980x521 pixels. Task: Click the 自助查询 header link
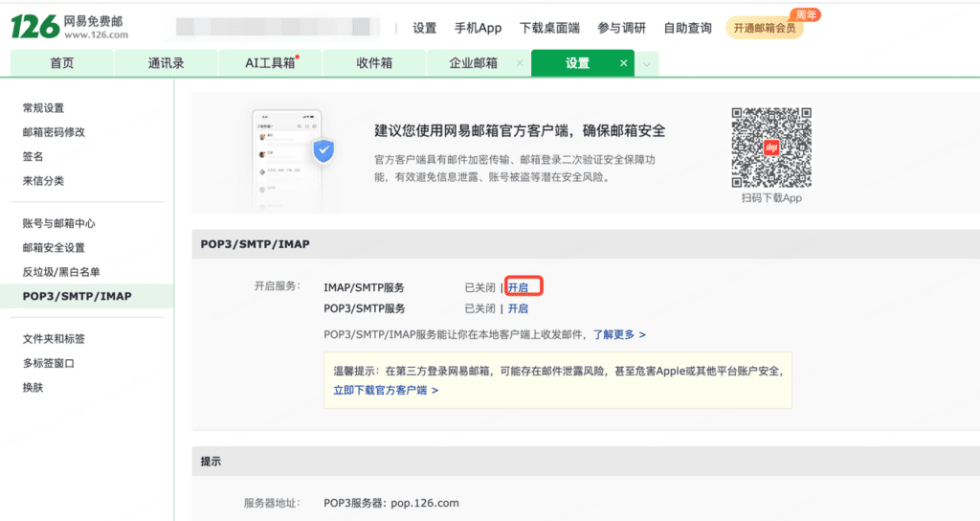coord(687,28)
